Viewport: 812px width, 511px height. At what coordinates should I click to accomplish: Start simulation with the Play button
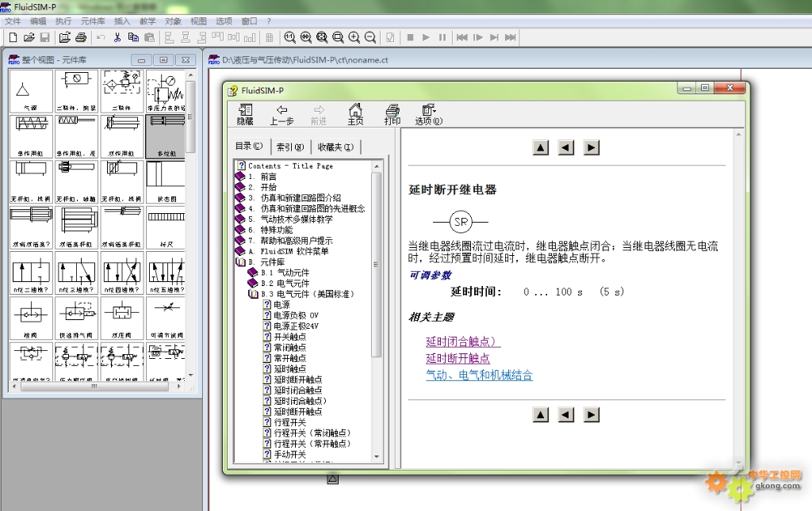coord(426,37)
